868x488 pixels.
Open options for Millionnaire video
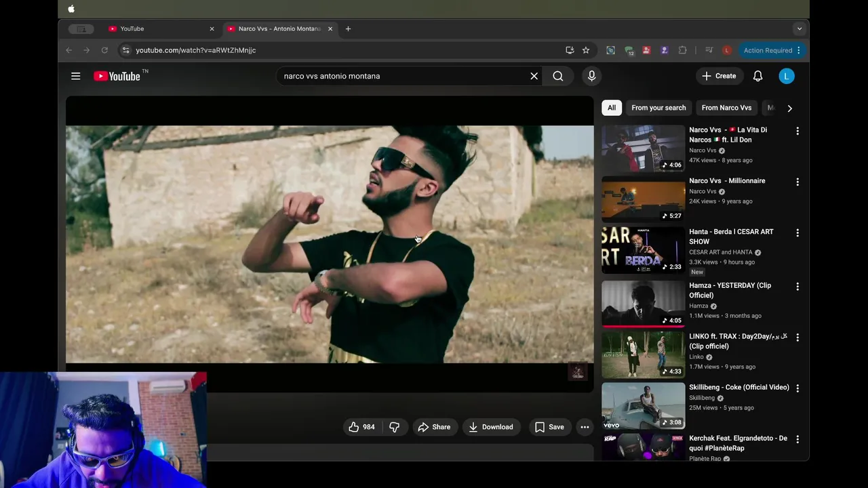(797, 182)
